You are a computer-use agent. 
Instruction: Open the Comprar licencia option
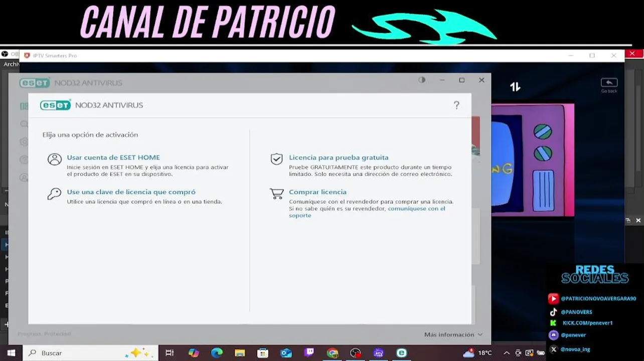(x=317, y=192)
